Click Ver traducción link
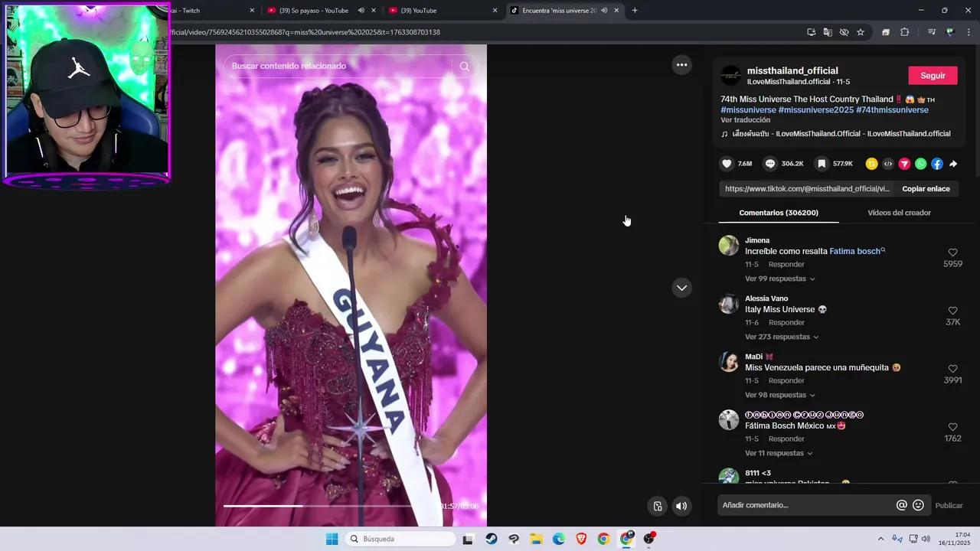This screenshot has width=980, height=551. 745,120
